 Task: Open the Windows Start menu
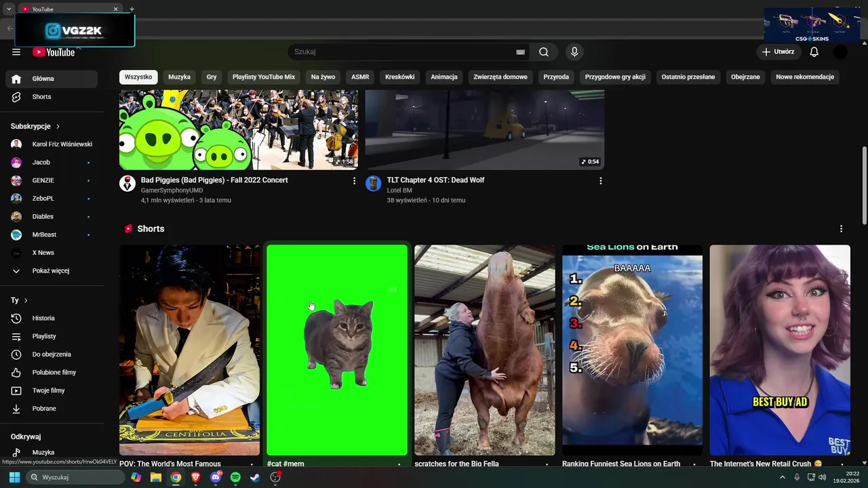tap(14, 477)
